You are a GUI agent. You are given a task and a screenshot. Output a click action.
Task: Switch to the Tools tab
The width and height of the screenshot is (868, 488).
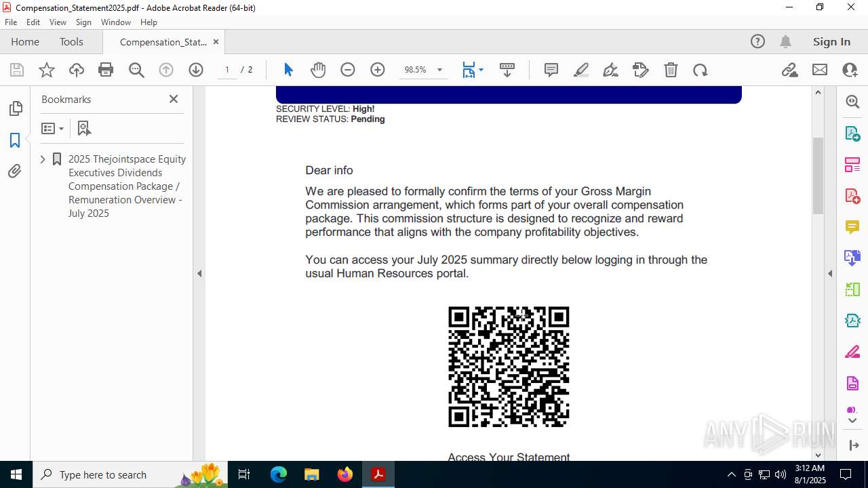tap(71, 41)
